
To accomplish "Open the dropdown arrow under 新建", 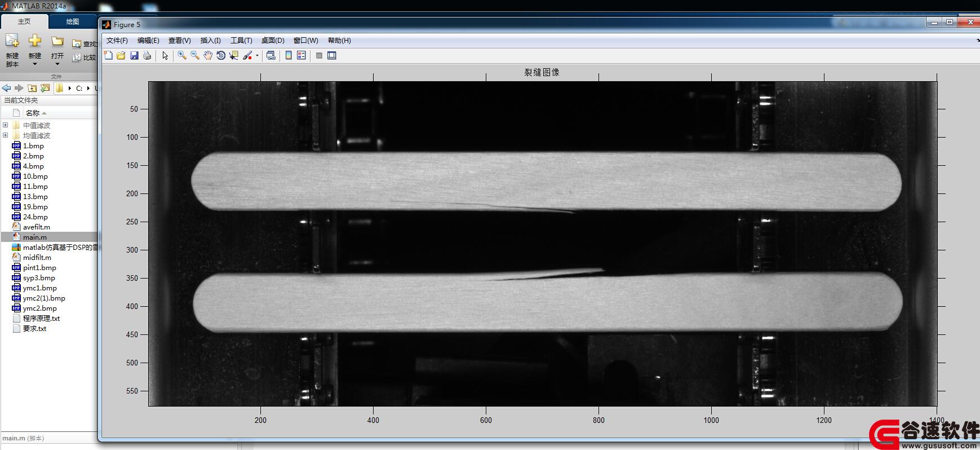I will click(35, 64).
